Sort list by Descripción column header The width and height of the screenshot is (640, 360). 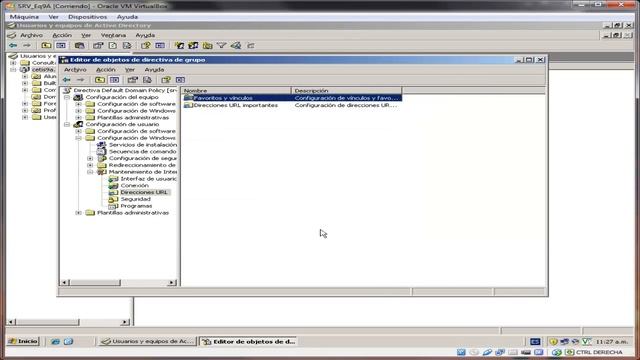click(347, 91)
